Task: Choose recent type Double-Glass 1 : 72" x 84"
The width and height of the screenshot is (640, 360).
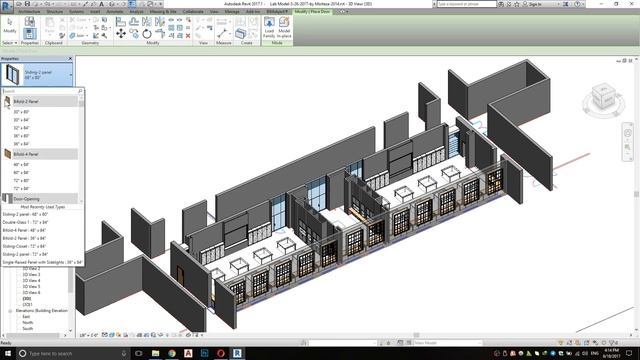Action: pos(25,222)
